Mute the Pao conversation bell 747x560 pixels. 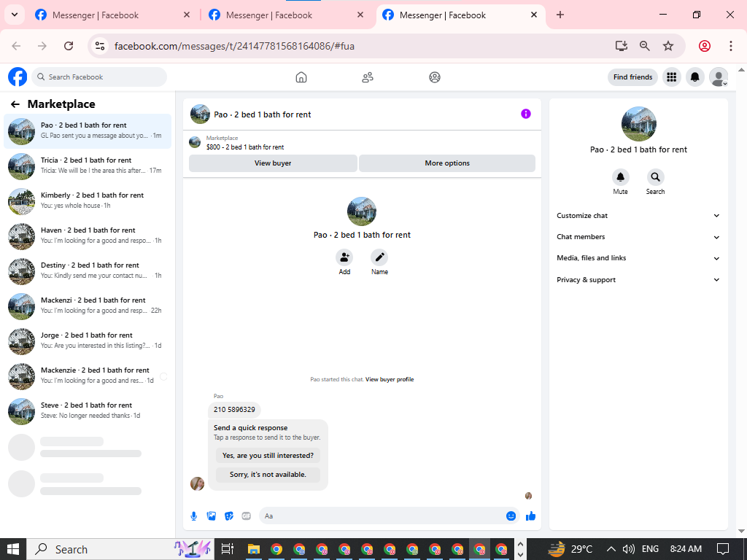point(620,177)
